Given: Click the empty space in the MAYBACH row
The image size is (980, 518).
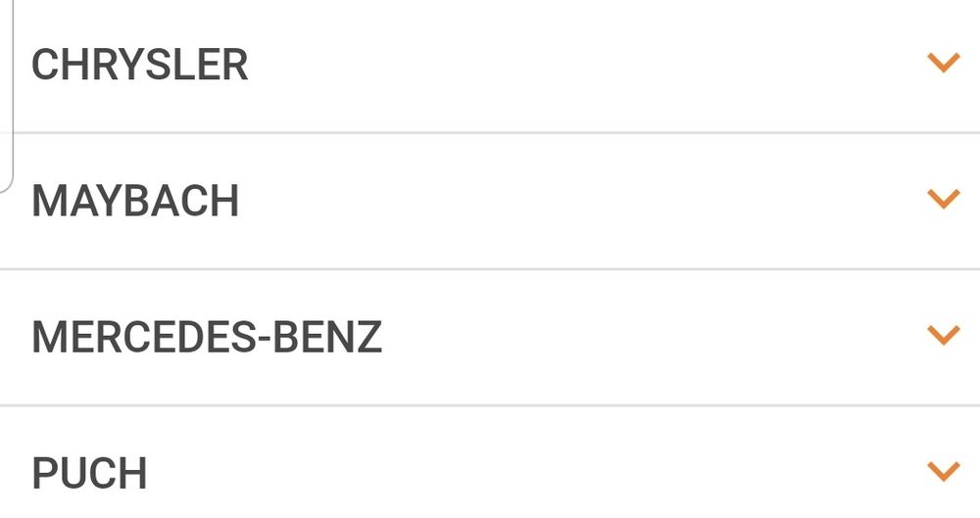Looking at the screenshot, I should point(588,202).
